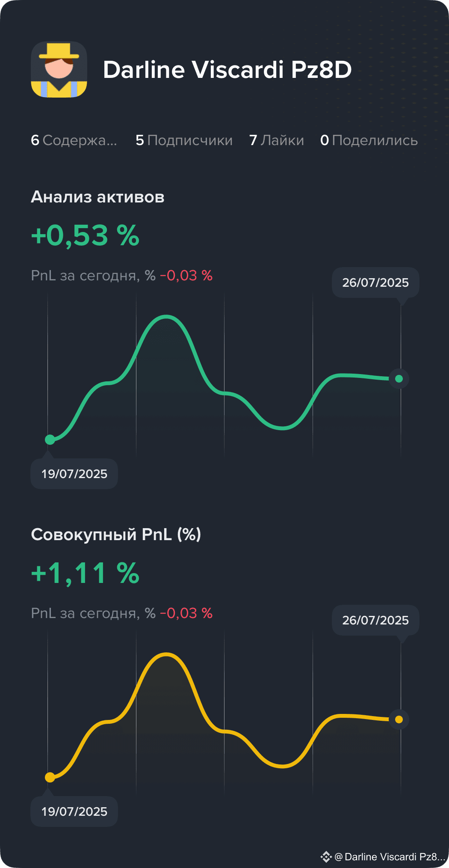Select the green chart start point marker

[x=50, y=440]
